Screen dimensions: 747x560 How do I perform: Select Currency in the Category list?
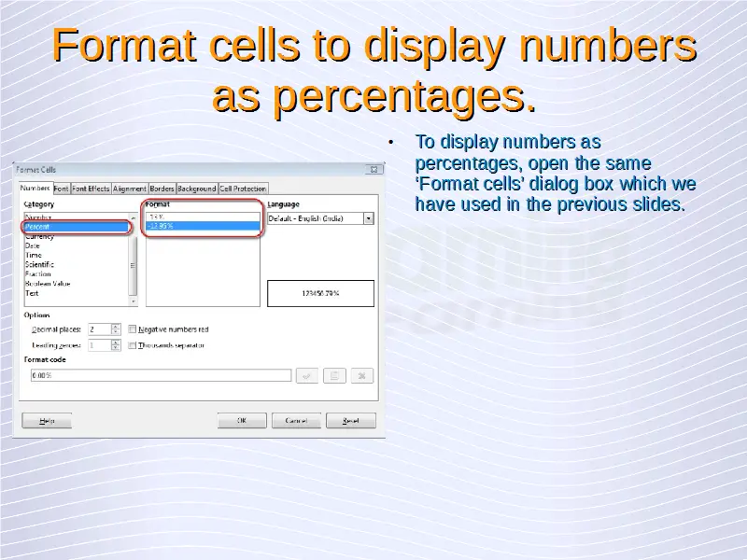[40, 237]
